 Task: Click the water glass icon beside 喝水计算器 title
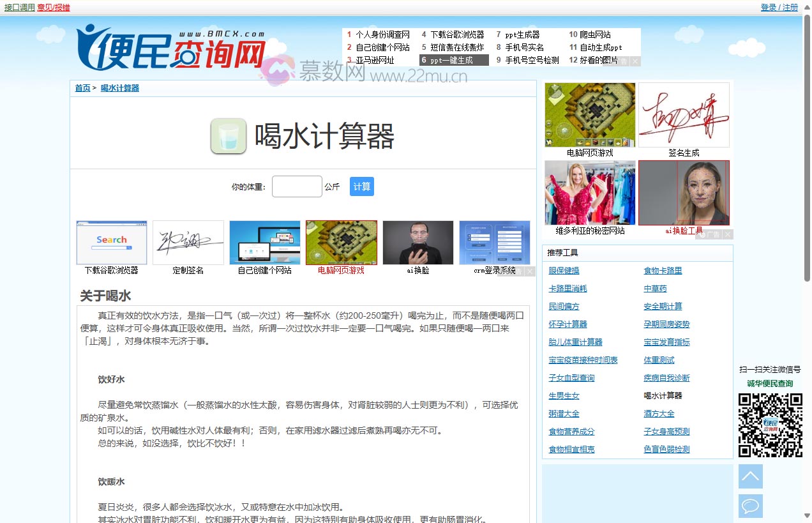tap(228, 135)
